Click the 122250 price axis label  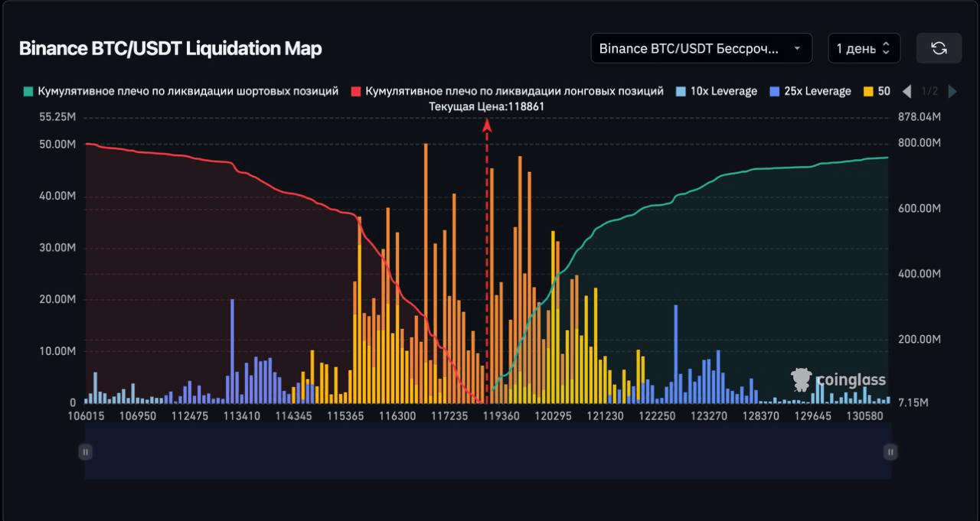tap(658, 416)
